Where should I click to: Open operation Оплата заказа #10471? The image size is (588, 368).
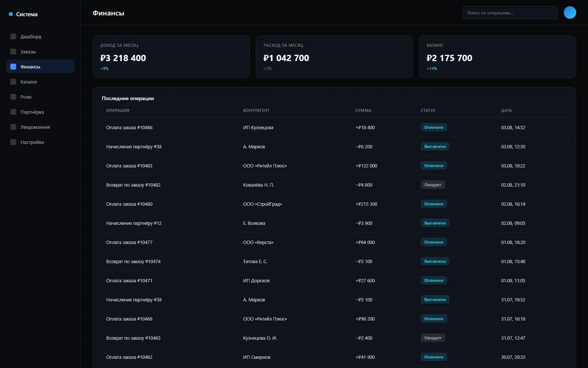point(129,280)
